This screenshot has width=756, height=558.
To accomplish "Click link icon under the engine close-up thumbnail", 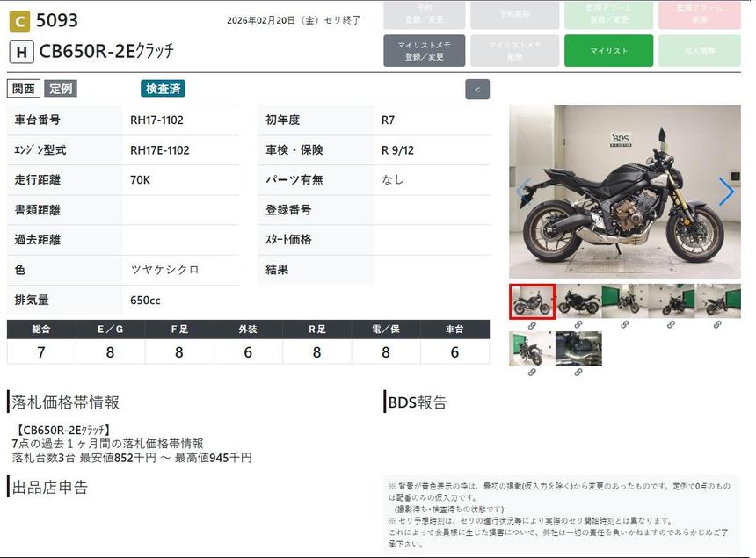I will coord(578,373).
